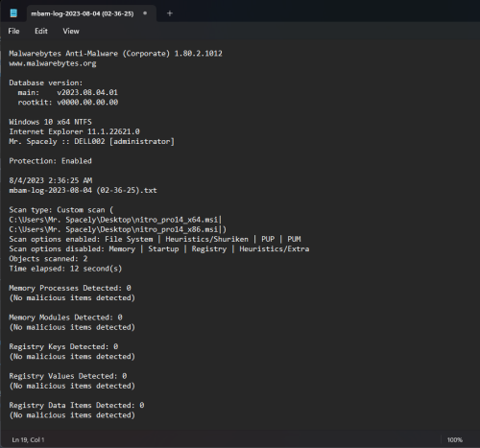Screen dimensions: 480x448
Task: Click the 'Memory Processes Detected: 0' line
Action: click(70, 288)
